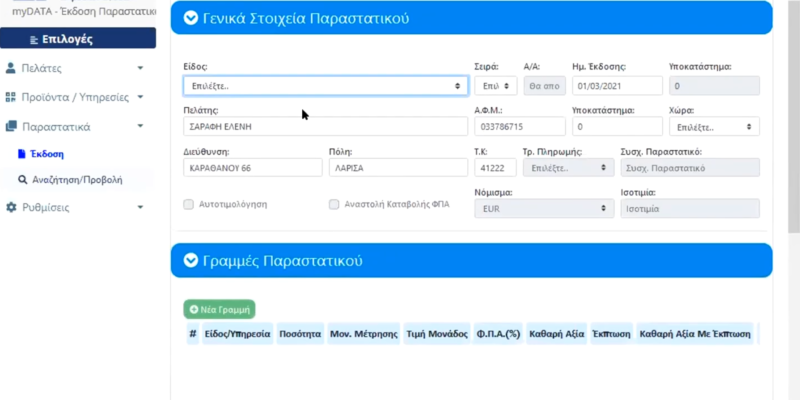The width and height of the screenshot is (800, 400).
Task: Click the Ισοτιμία field
Action: (x=690, y=208)
